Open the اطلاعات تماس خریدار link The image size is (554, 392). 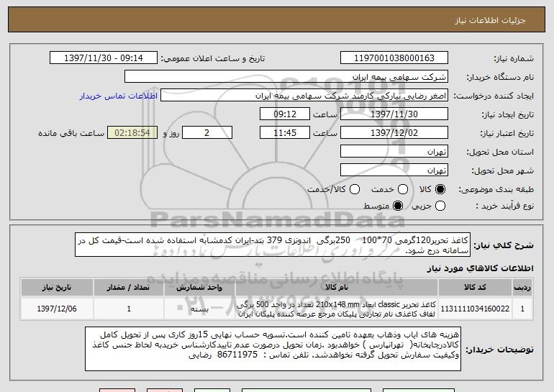click(x=119, y=96)
